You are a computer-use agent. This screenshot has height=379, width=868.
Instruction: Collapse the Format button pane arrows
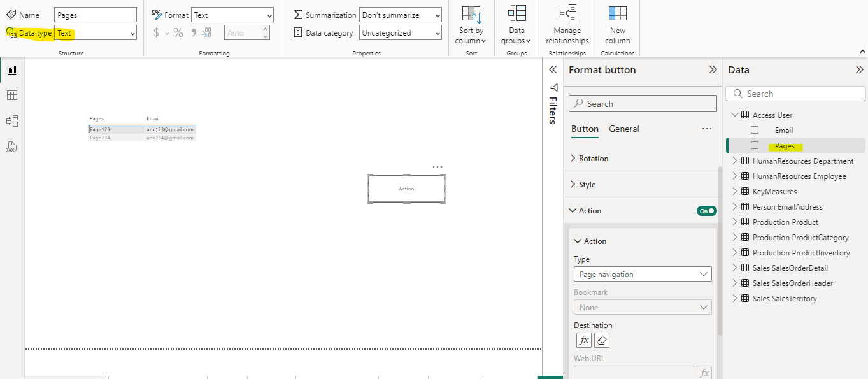coord(713,70)
